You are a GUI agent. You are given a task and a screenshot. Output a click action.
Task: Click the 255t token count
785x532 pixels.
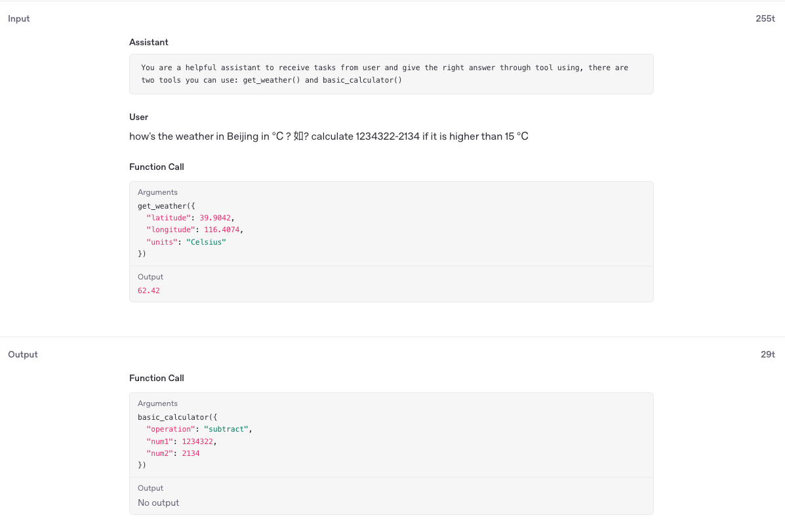point(765,18)
